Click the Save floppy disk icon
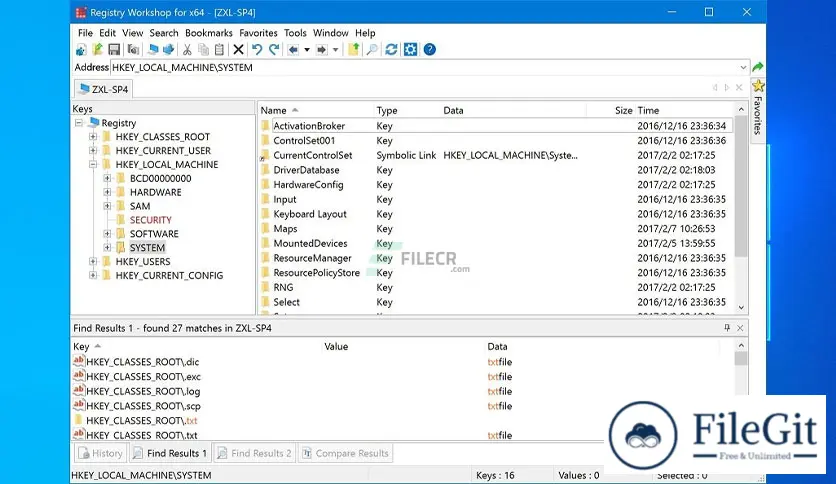 point(114,50)
